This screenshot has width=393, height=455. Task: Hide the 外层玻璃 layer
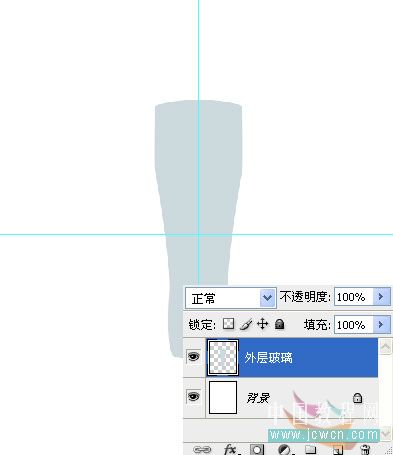(x=194, y=356)
